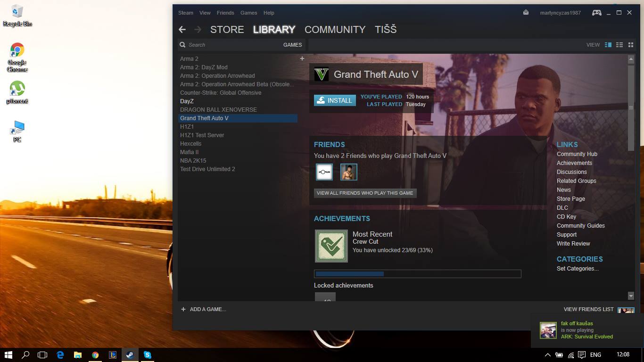Image resolution: width=644 pixels, height=362 pixels.
Task: Show hidden system tray icons
Action: point(547,355)
